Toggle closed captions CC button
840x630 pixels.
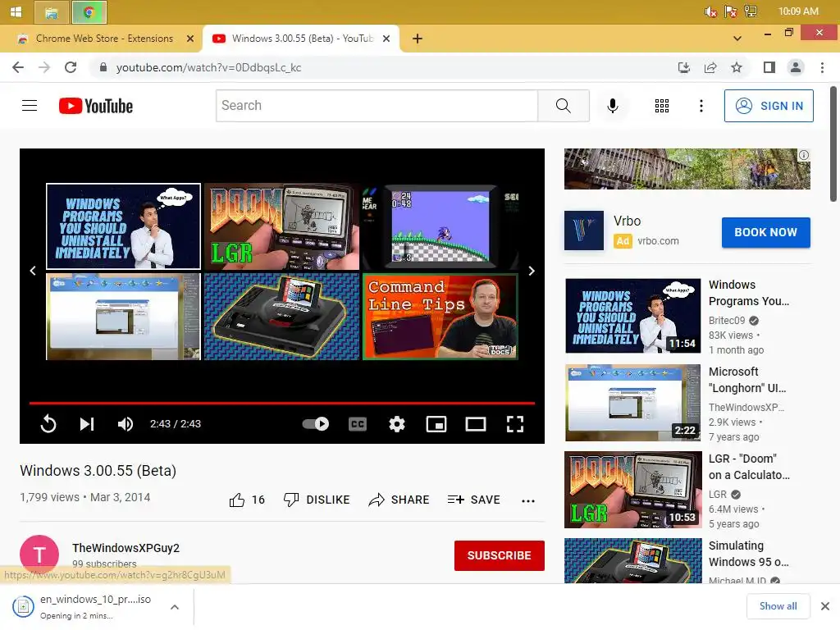(x=358, y=424)
